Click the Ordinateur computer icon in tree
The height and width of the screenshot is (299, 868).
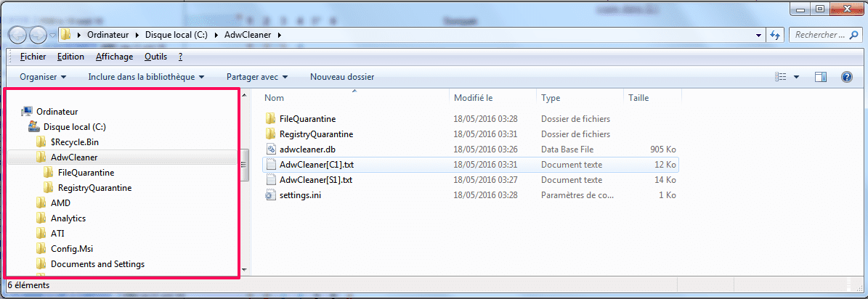[26, 111]
